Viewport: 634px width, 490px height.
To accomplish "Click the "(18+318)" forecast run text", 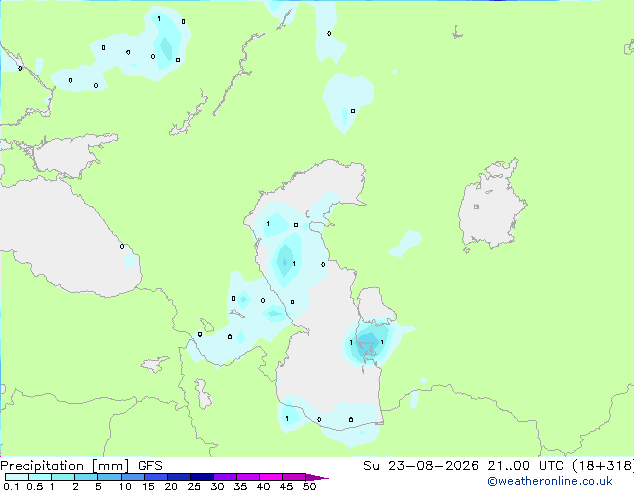I will (602, 466).
